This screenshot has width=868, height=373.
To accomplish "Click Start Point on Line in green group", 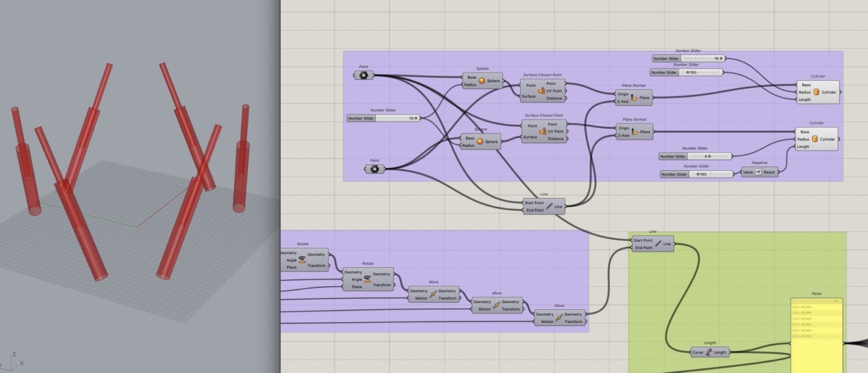I will pos(643,240).
